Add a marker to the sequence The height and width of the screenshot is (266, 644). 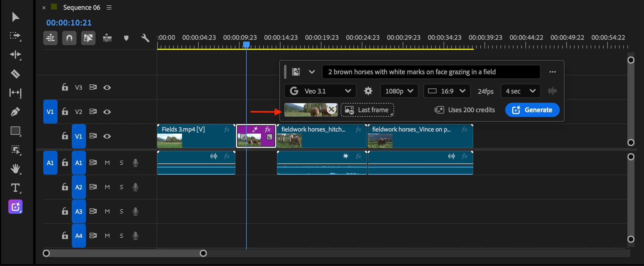point(126,38)
